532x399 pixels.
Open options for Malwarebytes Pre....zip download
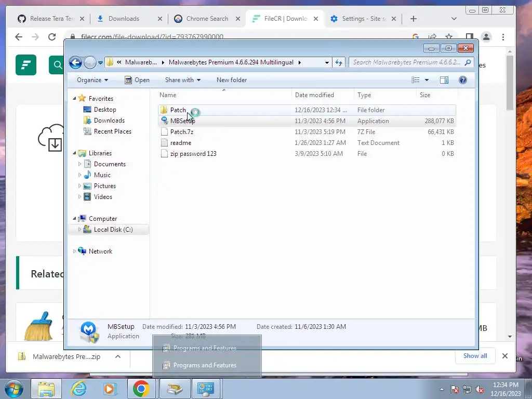click(x=118, y=356)
